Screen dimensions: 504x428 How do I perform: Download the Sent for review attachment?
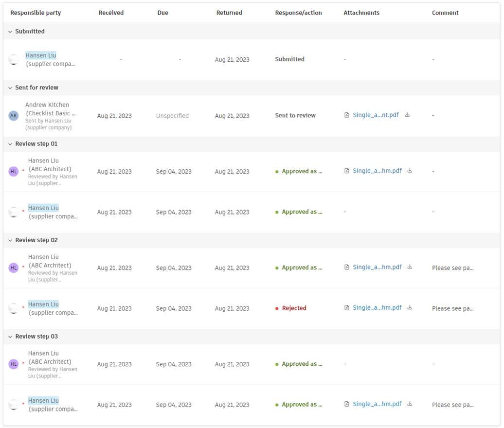[x=407, y=115]
